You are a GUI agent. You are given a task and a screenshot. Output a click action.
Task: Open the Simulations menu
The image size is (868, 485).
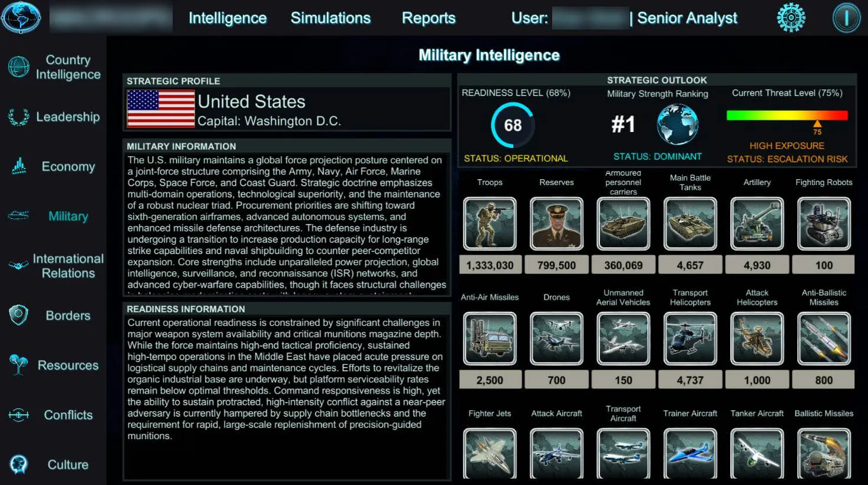click(x=331, y=18)
